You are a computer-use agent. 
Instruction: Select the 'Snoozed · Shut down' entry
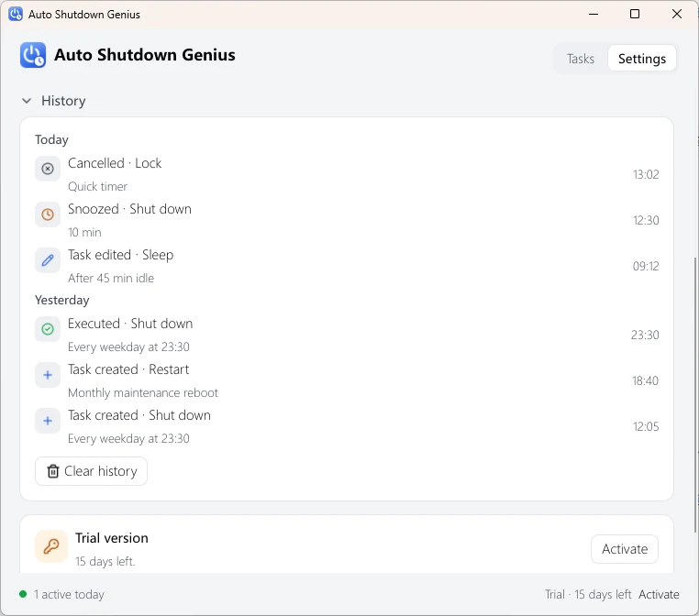[x=129, y=209]
